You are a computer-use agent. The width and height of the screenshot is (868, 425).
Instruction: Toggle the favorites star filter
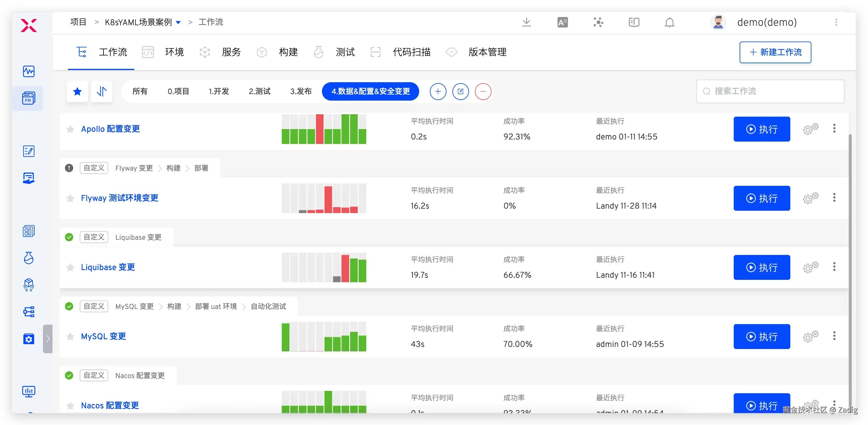coord(77,91)
